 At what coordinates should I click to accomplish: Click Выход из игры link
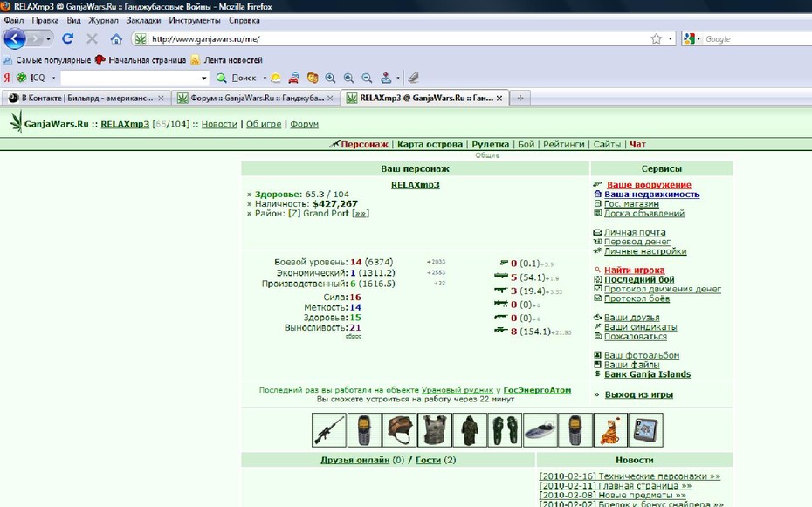(x=639, y=394)
